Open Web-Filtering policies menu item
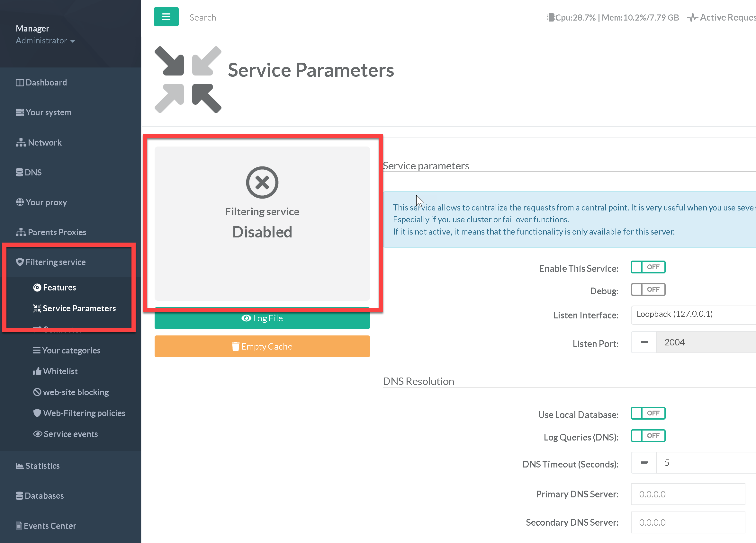Image resolution: width=756 pixels, height=543 pixels. (x=84, y=413)
